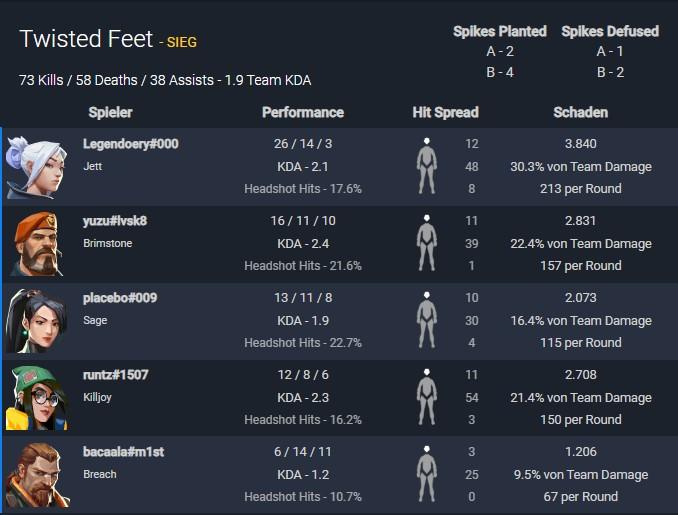678x515 pixels.
Task: Click the Jett agent portrait
Action: click(x=37, y=167)
